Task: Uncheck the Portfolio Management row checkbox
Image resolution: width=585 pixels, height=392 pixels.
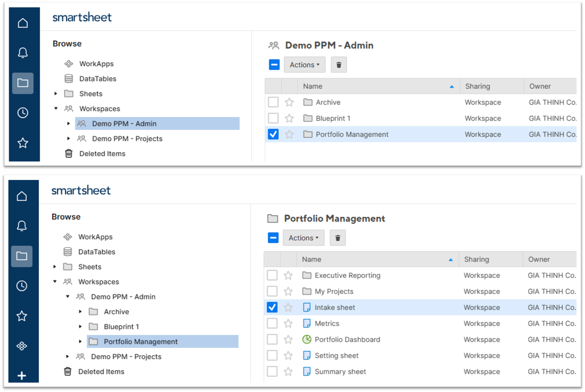Action: pos(273,134)
